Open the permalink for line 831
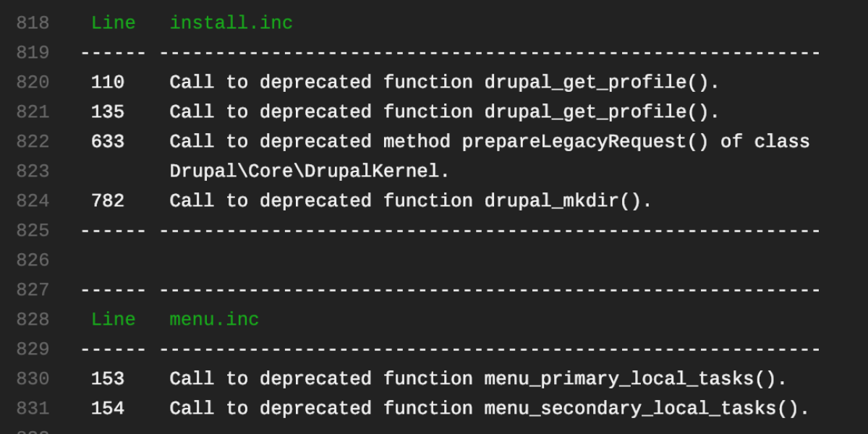Screen dimensions: 868x434 [x=33, y=409]
